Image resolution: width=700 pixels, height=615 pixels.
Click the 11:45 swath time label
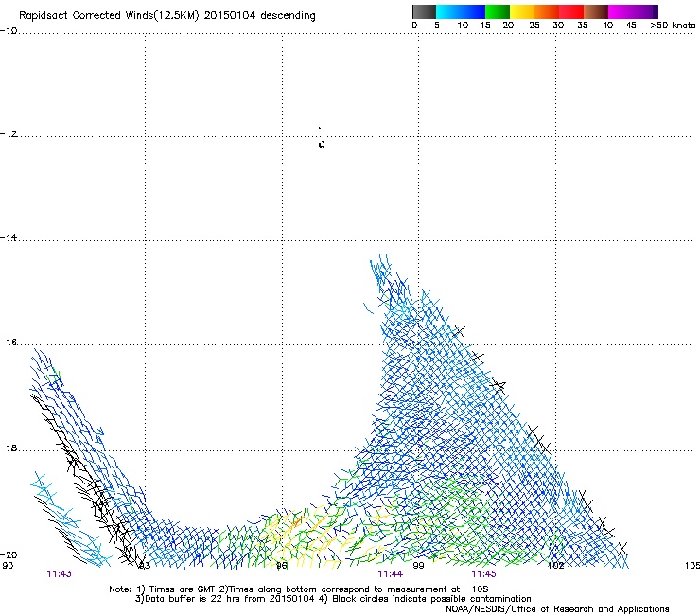point(483,574)
